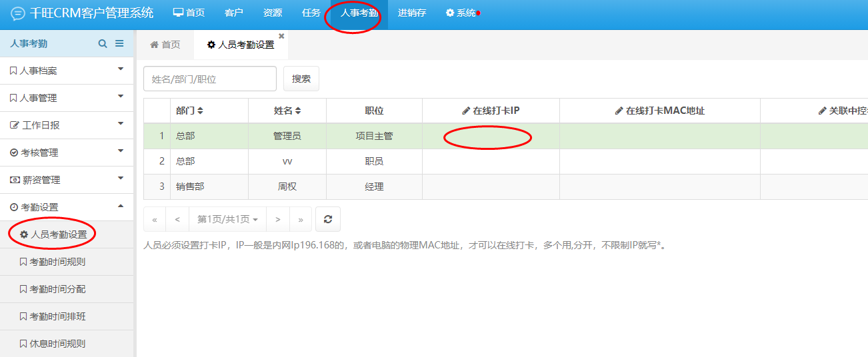Expand the 工作日报 sidebar section
868x357 pixels.
click(67, 125)
